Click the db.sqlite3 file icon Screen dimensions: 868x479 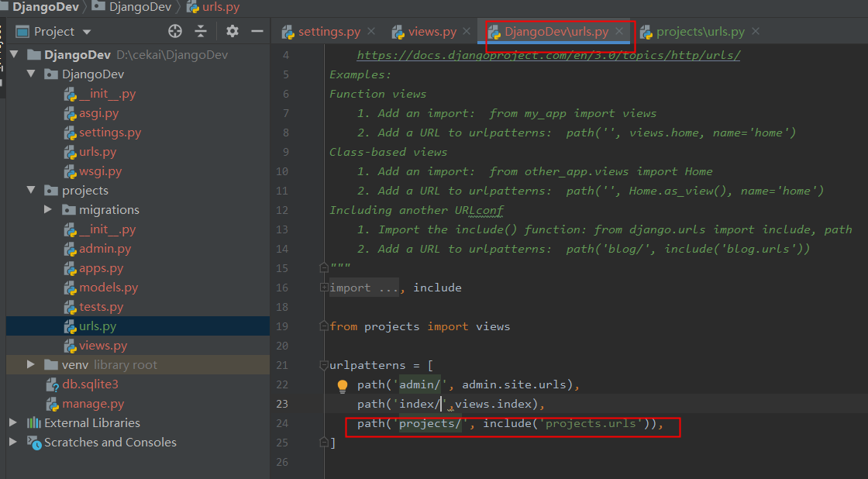(x=52, y=384)
